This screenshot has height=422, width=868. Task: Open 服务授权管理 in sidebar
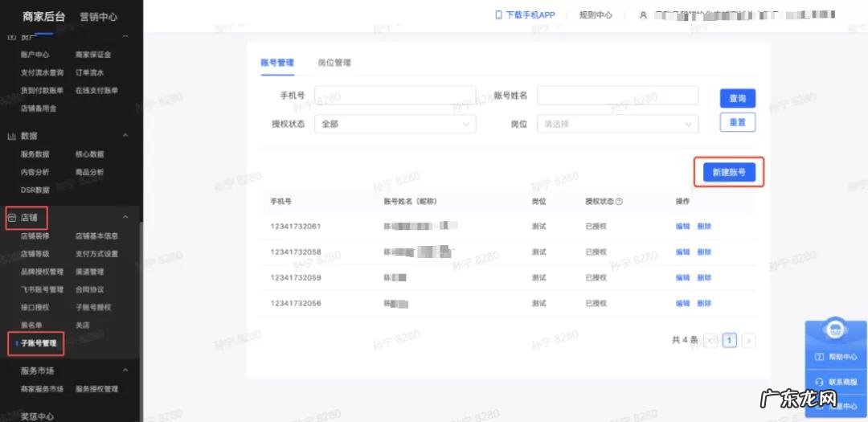97,389
